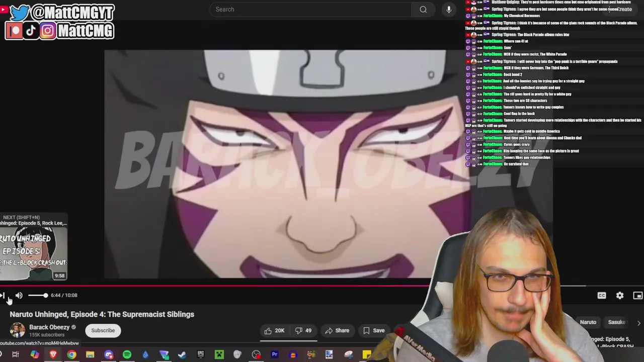644x362 pixels.
Task: Click the "155K subscribers" text
Action: tap(46, 335)
